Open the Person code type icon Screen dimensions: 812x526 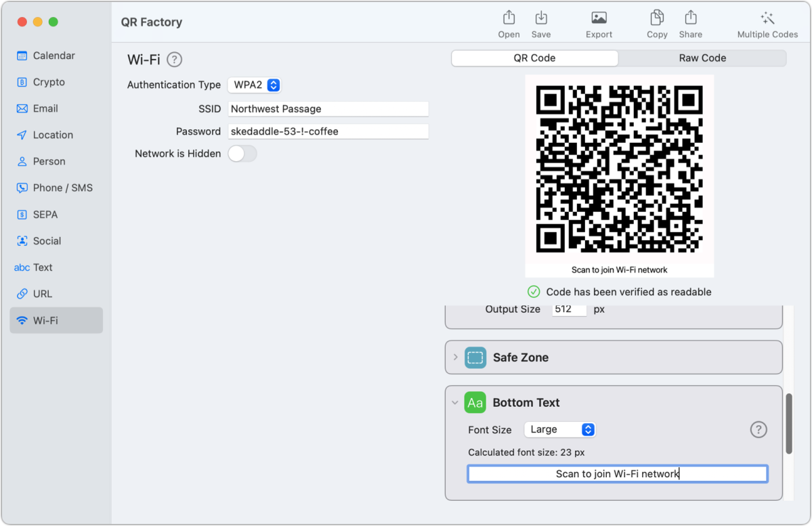coord(22,161)
